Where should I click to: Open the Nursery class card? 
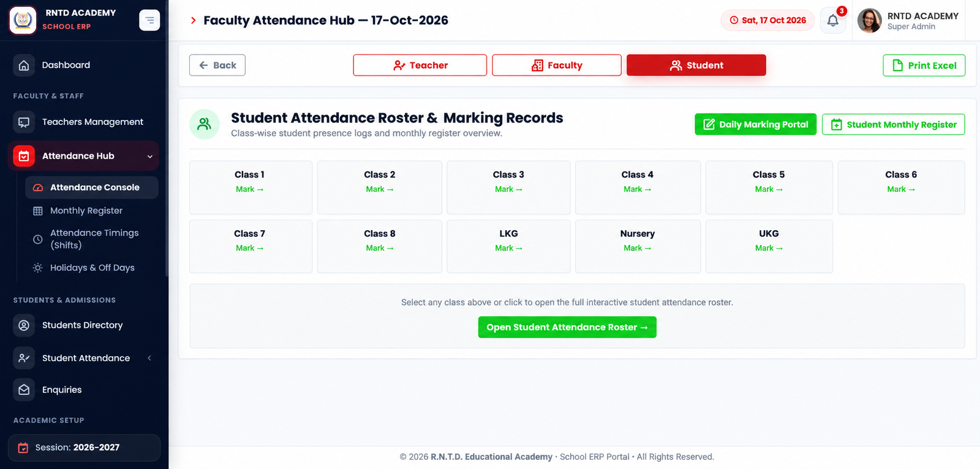point(638,246)
